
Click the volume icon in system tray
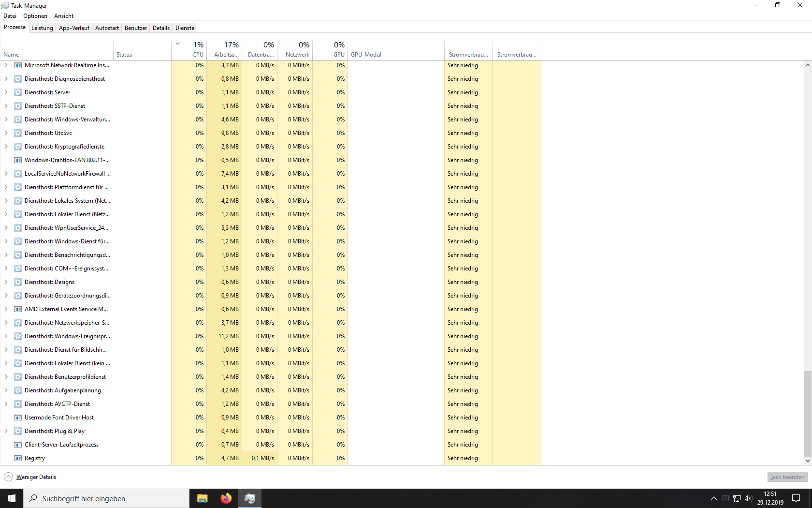tap(748, 498)
